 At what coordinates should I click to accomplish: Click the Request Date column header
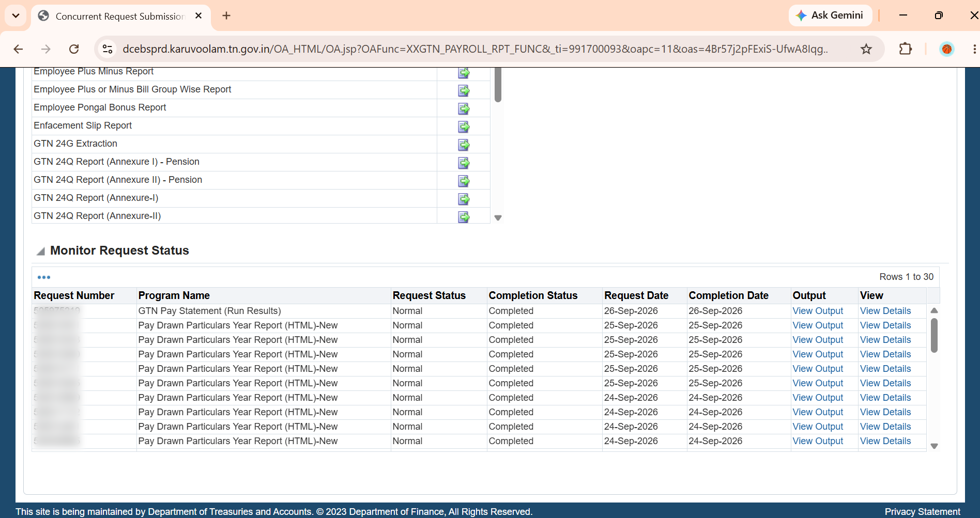[636, 295]
